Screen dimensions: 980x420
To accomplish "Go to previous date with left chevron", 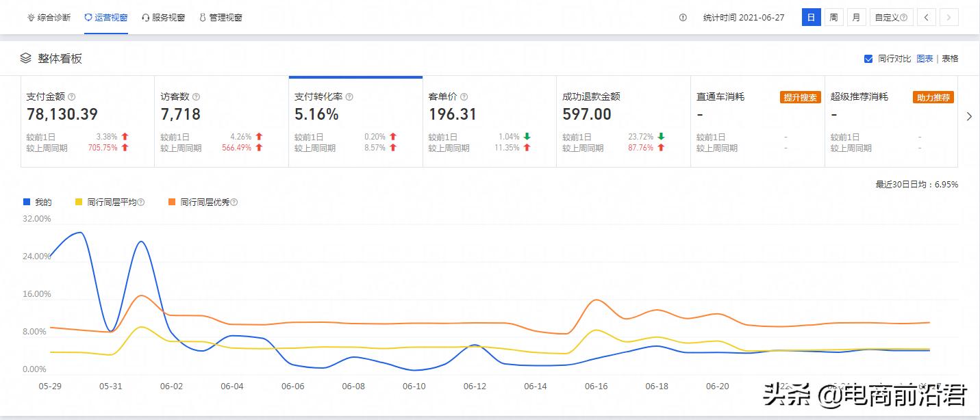I will [926, 18].
